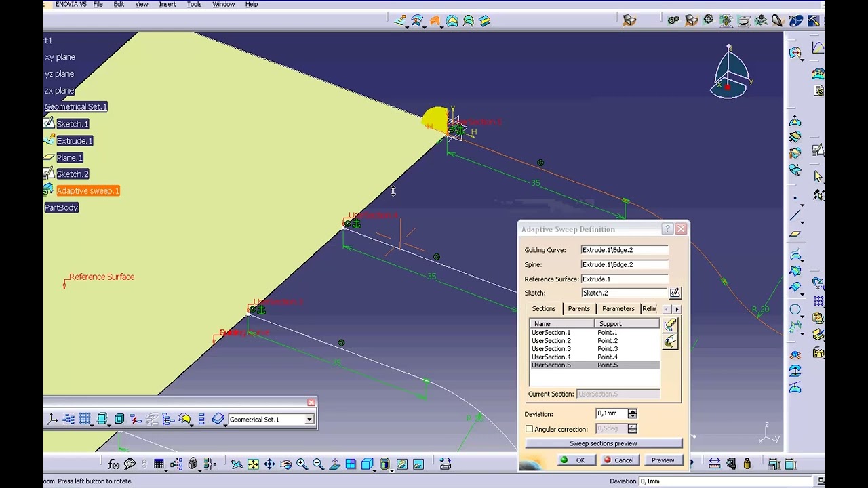Select Sketch.2 in the tree
The image size is (868, 488).
point(73,174)
